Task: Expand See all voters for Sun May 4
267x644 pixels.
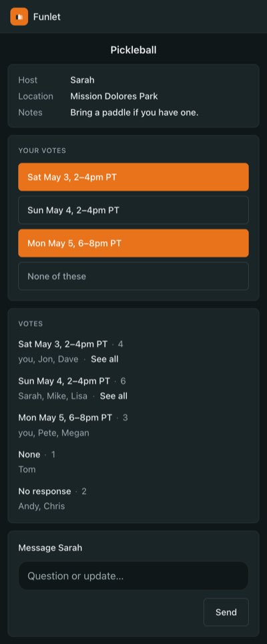Action: pos(113,396)
